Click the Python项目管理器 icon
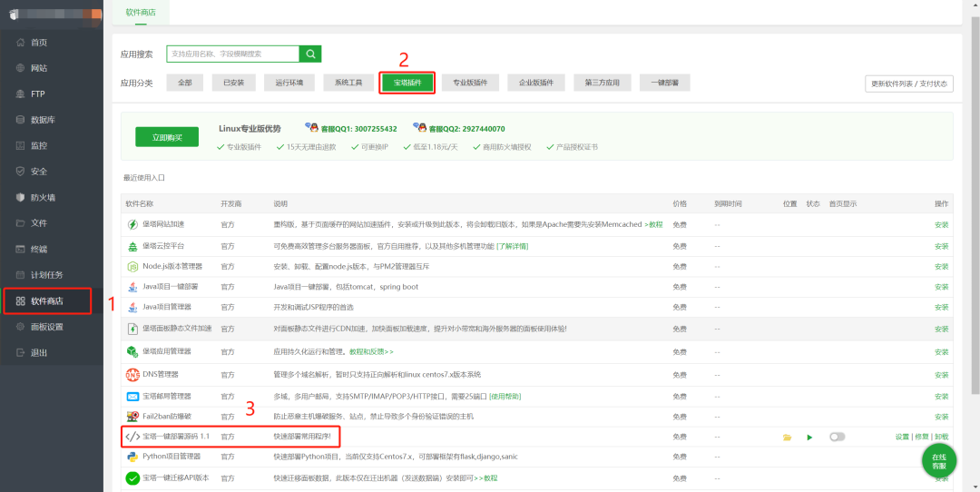 [132, 457]
